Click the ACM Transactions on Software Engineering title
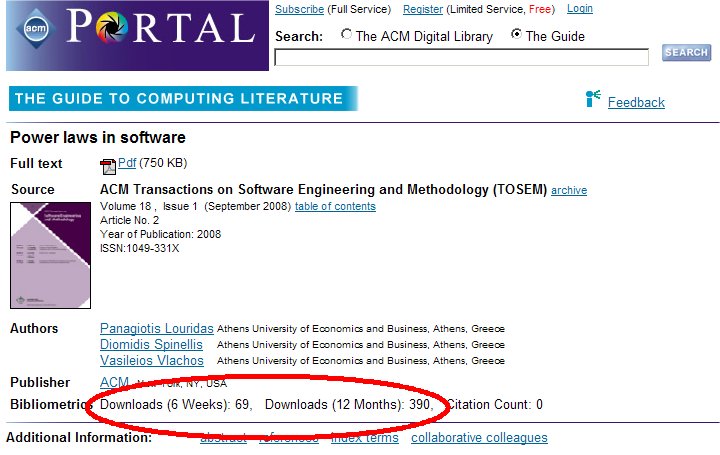Image resolution: width=720 pixels, height=455 pixels. 324,189
